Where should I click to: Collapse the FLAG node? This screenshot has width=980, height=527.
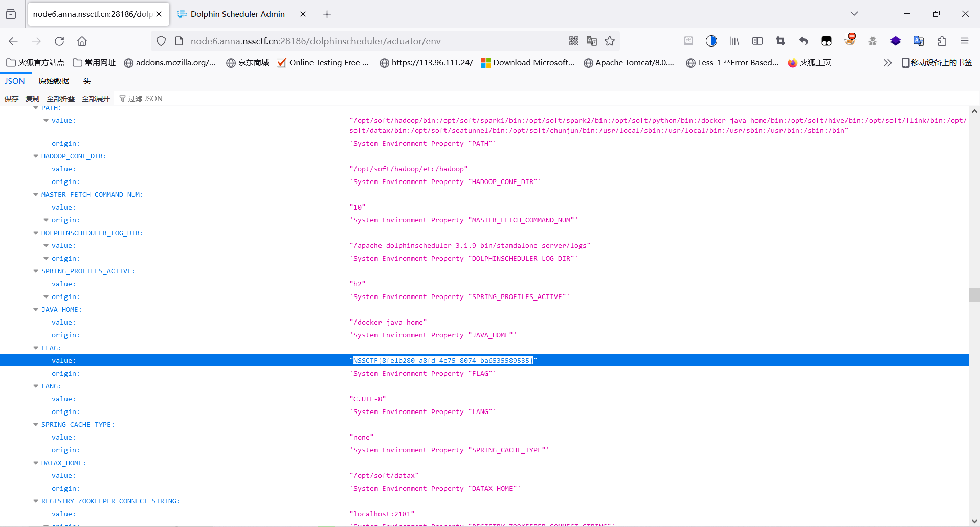coord(36,348)
